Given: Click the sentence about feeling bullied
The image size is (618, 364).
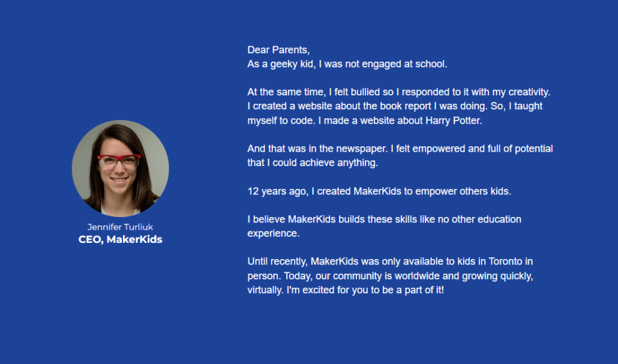Looking at the screenshot, I should pyautogui.click(x=398, y=92).
